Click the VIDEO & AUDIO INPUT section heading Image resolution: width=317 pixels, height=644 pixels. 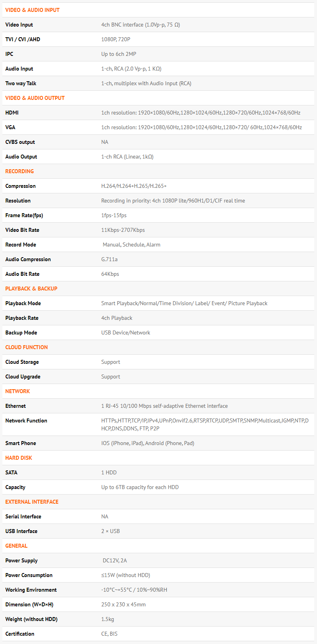tap(32, 10)
